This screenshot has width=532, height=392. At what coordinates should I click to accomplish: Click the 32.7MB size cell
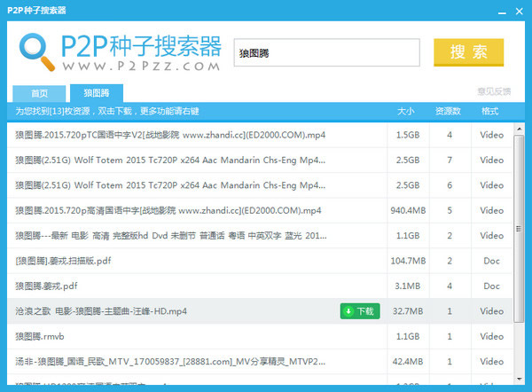(408, 311)
